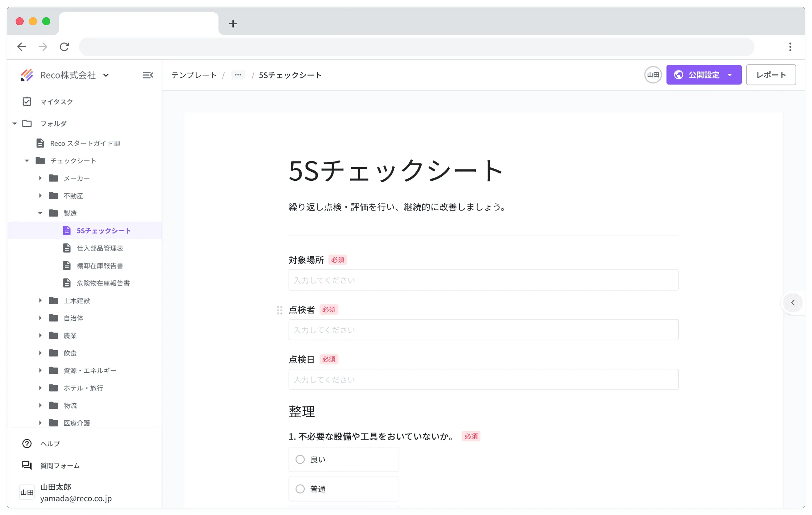Image resolution: width=812 pixels, height=515 pixels.
Task: Open 質問フォーム via its chat icon
Action: pyautogui.click(x=27, y=465)
